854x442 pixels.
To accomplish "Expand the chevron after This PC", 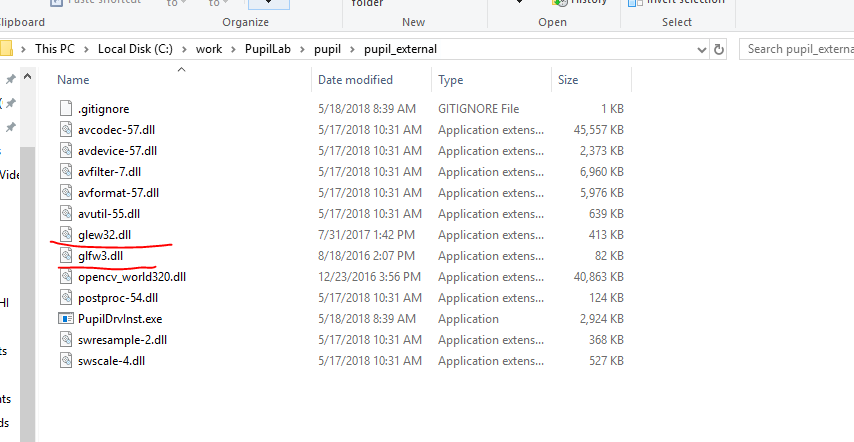I will click(x=87, y=49).
